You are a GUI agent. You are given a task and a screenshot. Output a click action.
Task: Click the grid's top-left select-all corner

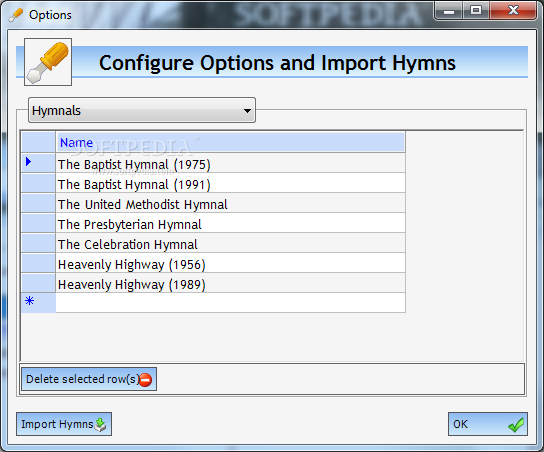click(38, 142)
